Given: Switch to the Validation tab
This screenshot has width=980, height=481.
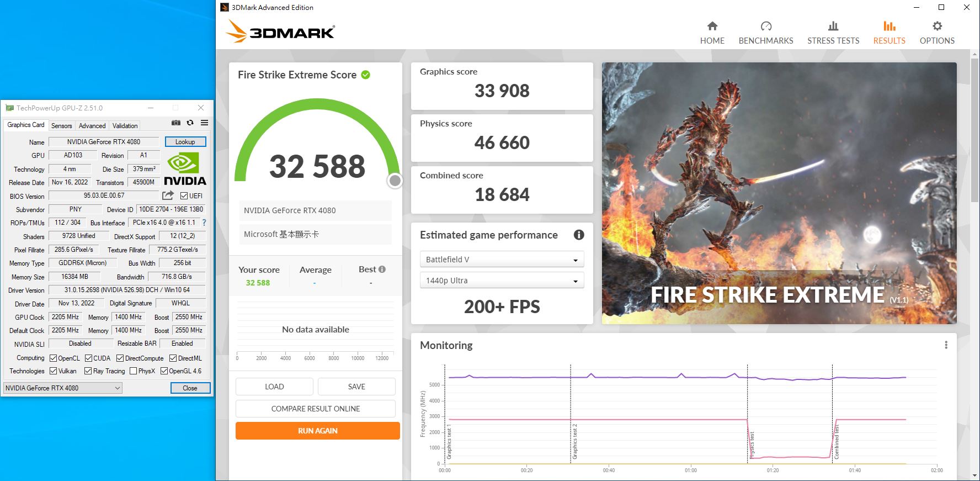Looking at the screenshot, I should 125,126.
